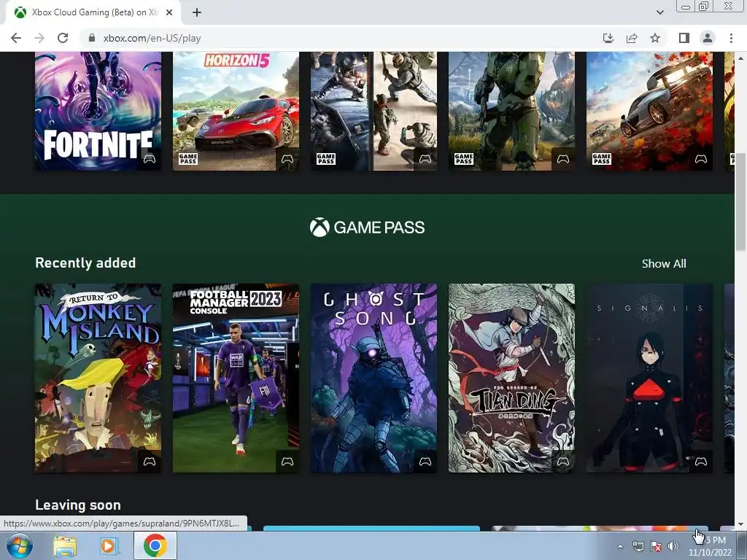Image resolution: width=747 pixels, height=560 pixels.
Task: Open Return to Monkey Island tile
Action: point(98,378)
